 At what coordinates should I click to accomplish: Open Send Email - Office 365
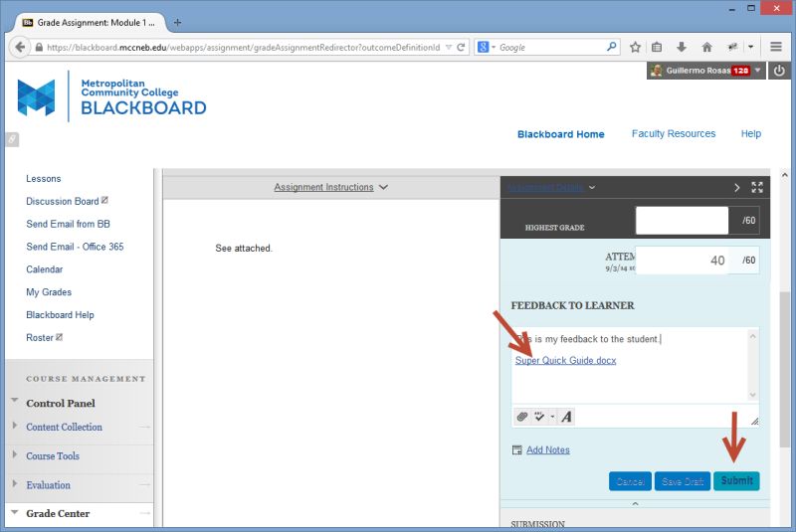click(x=75, y=247)
